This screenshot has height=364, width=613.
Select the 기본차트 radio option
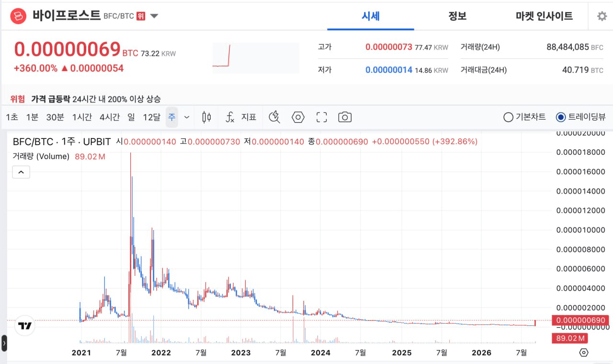click(x=524, y=117)
